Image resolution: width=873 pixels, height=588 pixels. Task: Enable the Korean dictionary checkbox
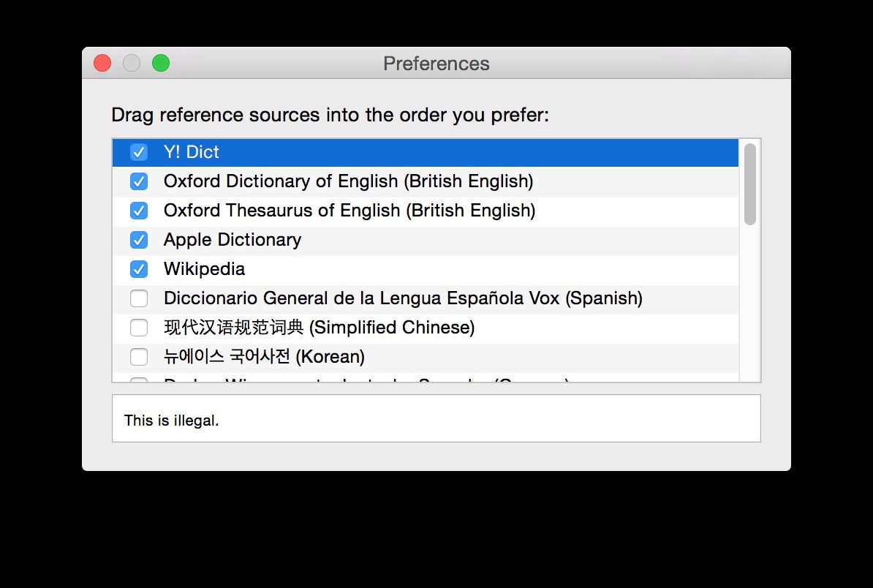point(139,357)
